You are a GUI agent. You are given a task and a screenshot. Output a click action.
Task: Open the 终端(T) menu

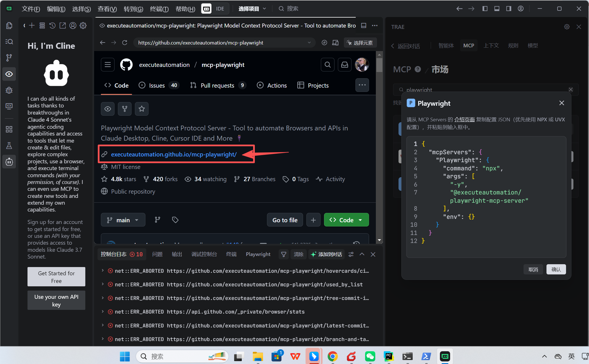[x=159, y=9]
